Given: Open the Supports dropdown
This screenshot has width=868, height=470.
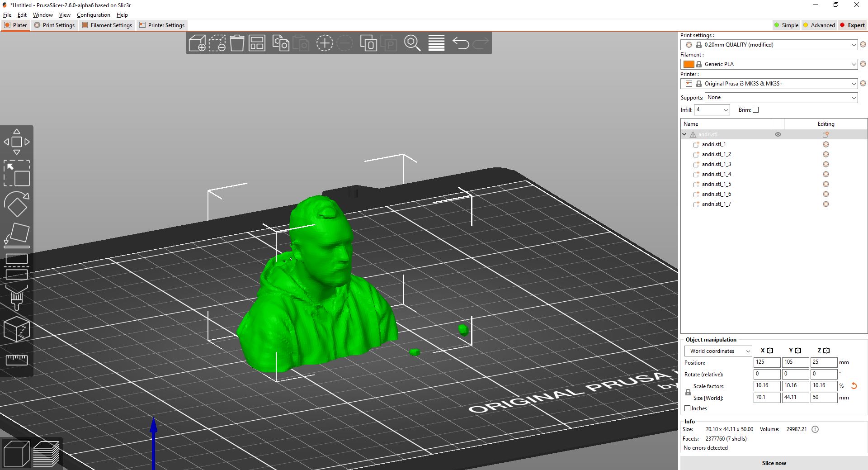Looking at the screenshot, I should [x=781, y=98].
